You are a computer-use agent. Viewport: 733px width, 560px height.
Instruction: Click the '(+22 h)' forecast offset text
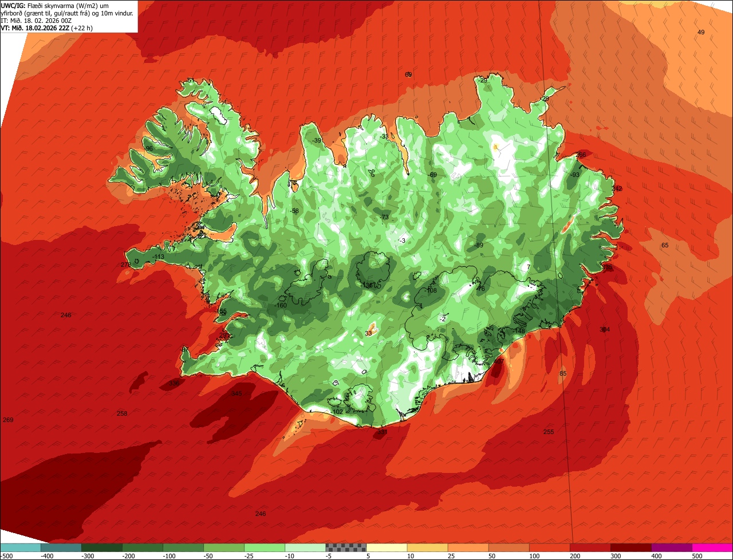tap(82, 27)
